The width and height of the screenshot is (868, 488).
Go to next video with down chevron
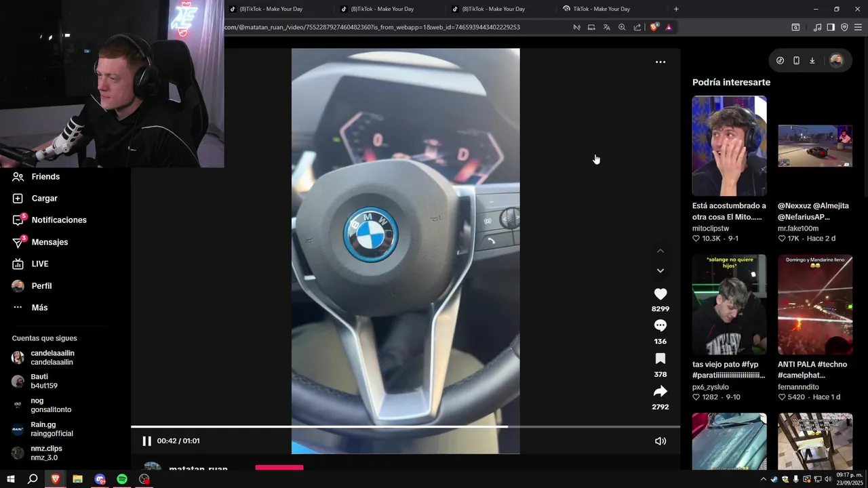click(660, 270)
